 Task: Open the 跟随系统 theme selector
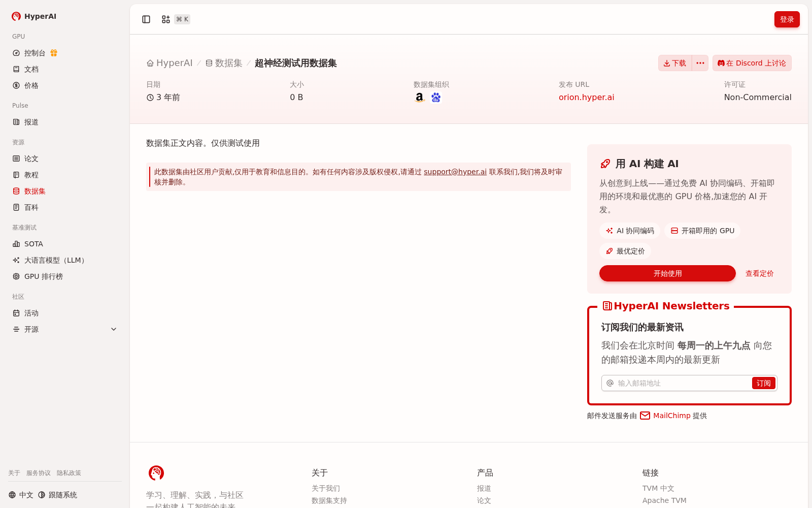point(57,495)
